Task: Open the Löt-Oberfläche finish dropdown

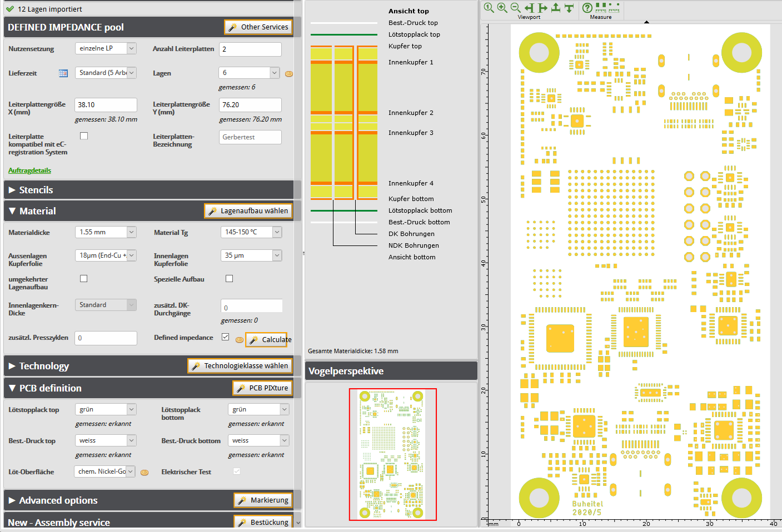Action: (x=104, y=471)
